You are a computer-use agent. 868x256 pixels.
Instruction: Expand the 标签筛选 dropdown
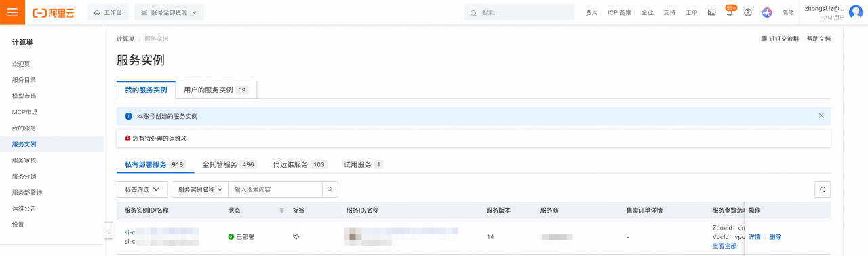142,189
